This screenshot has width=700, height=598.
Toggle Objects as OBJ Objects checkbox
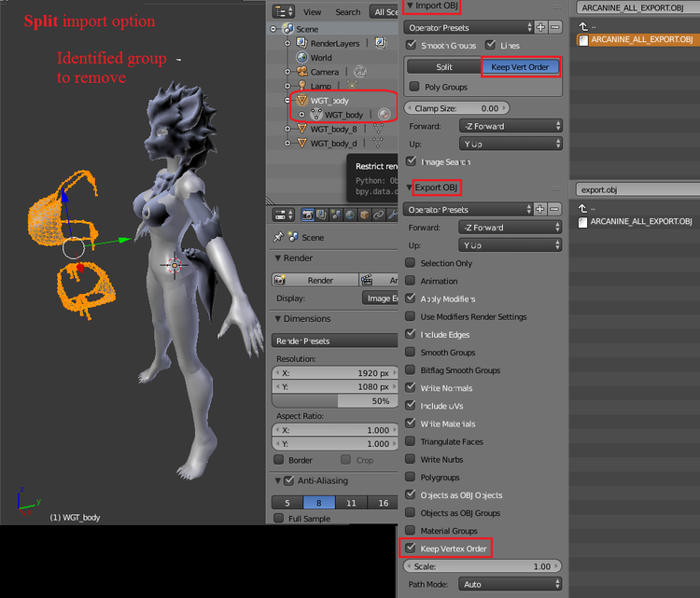[x=411, y=494]
